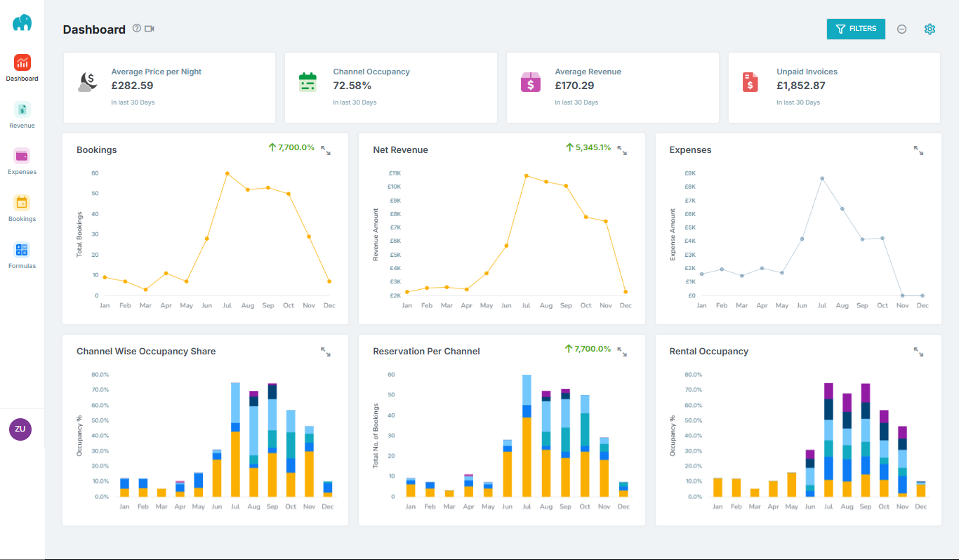Click the moon icon on Average Price card
This screenshot has height=560, width=959.
pyautogui.click(x=87, y=82)
